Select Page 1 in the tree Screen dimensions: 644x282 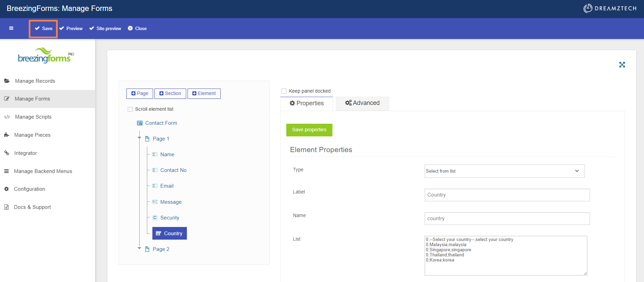point(161,139)
